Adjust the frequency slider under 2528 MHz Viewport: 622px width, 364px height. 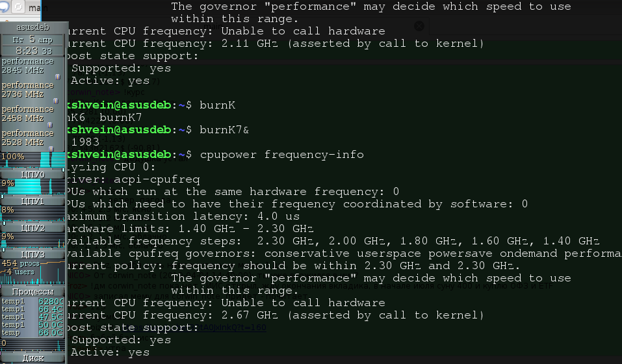pos(51,149)
